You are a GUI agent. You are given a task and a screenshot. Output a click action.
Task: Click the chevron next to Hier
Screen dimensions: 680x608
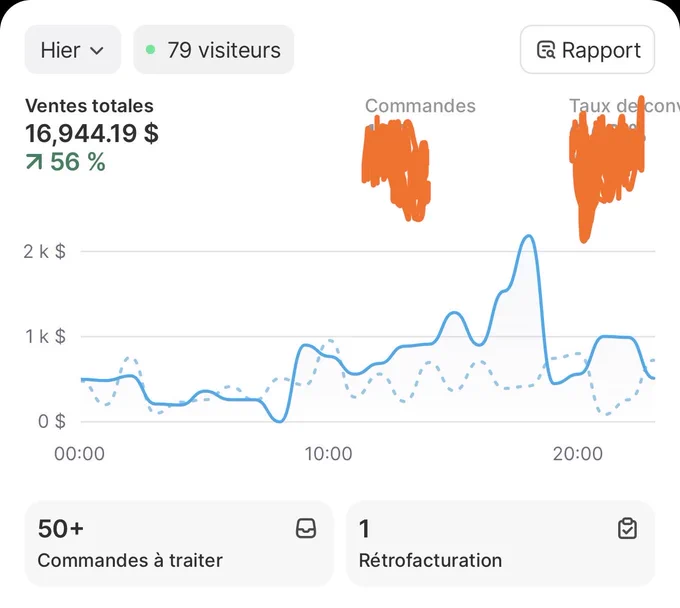point(97,51)
